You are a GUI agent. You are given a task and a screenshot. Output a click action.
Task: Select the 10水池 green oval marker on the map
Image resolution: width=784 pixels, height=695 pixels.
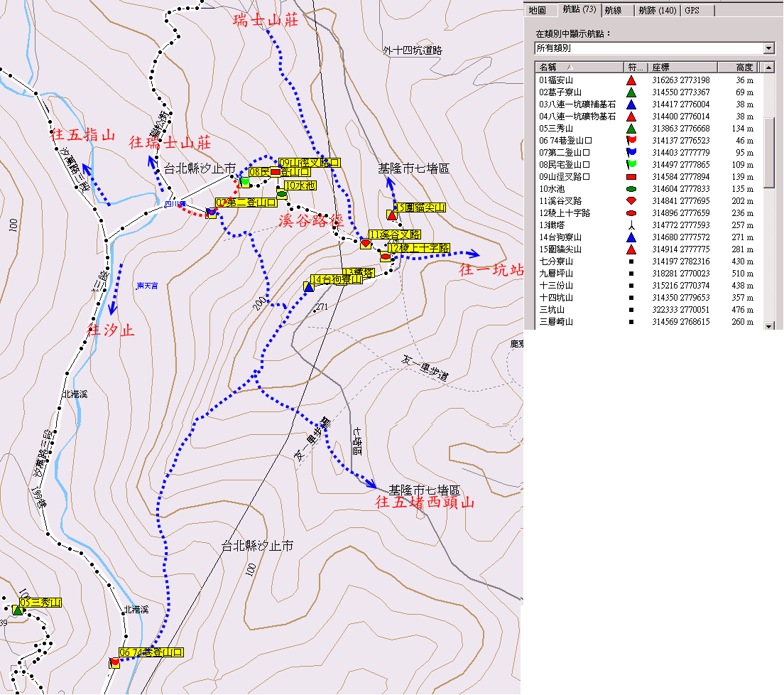281,194
